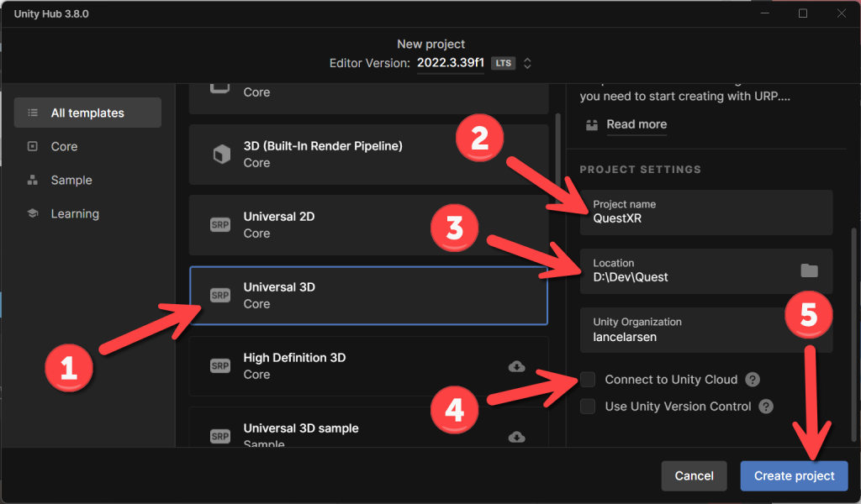This screenshot has height=504, width=861.
Task: Click the Location field D:\Dev\Quest
Action: tap(706, 271)
